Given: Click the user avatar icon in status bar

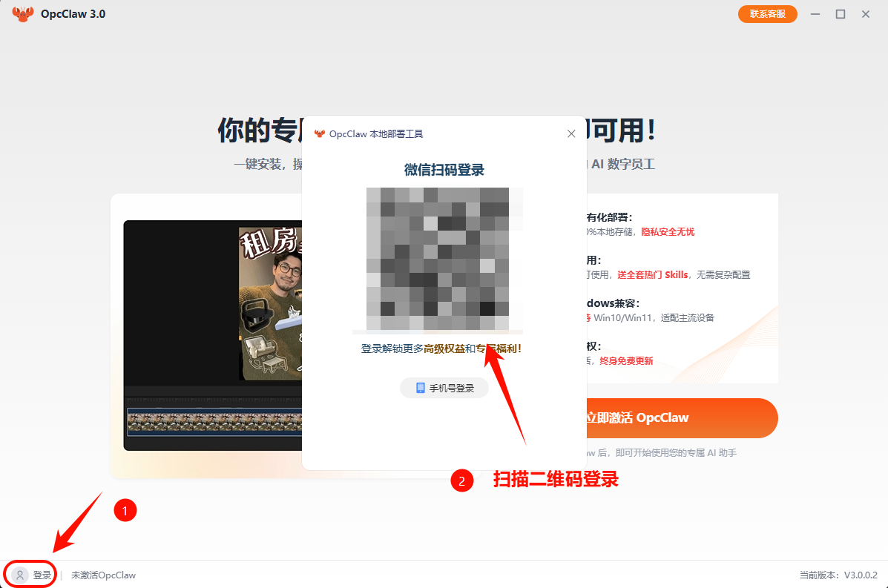Looking at the screenshot, I should [x=20, y=575].
